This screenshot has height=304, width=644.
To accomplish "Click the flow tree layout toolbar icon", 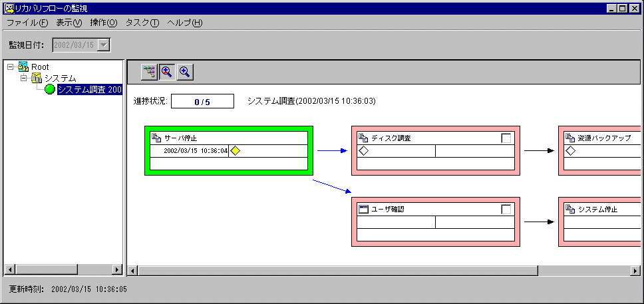I will coord(150,73).
